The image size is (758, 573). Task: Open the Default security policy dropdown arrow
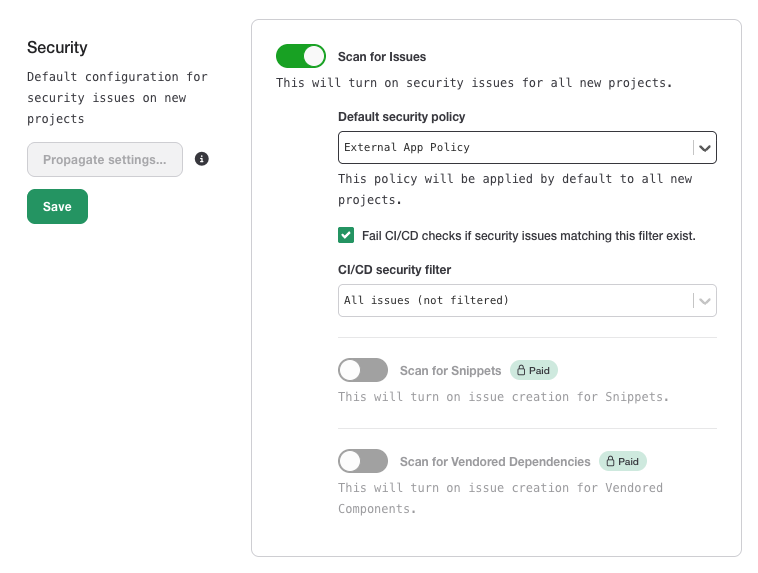click(705, 148)
